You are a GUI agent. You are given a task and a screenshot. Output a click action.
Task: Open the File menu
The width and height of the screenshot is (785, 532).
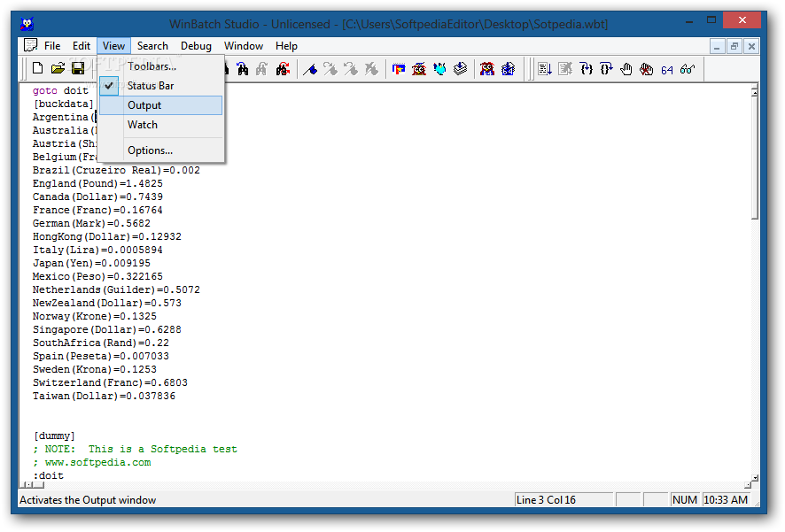(x=52, y=46)
